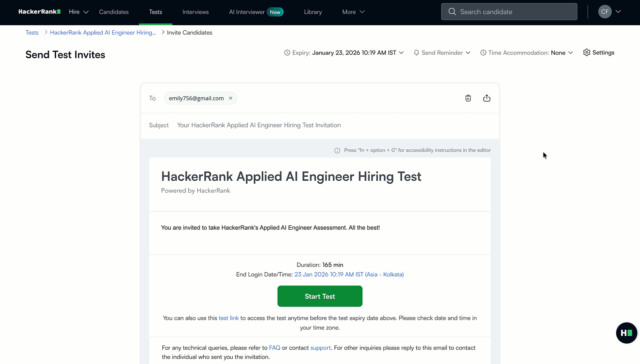
Task: Click the HackerRank logo
Action: pyautogui.click(x=39, y=12)
